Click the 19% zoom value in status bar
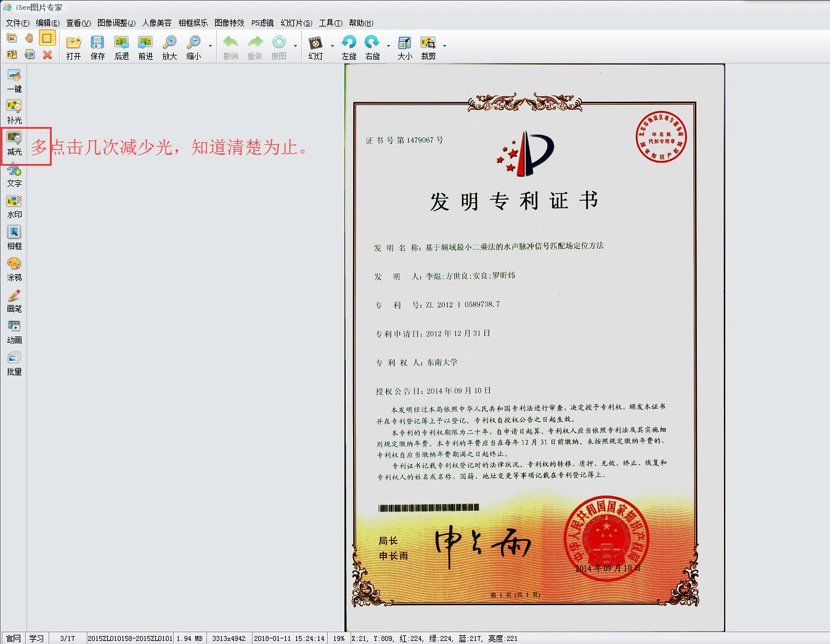Screen dimensions: 830x644 point(338,638)
